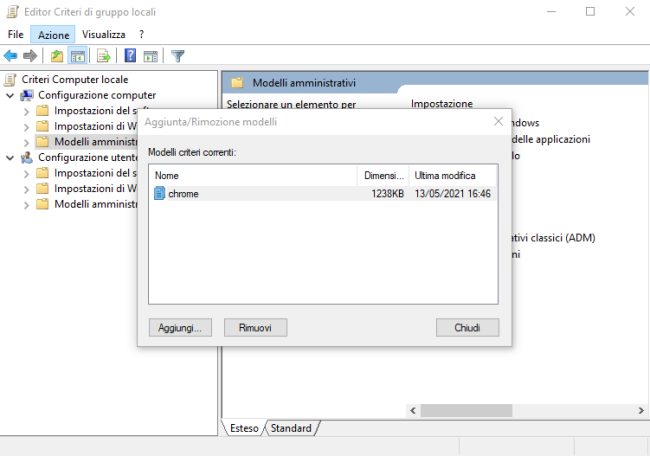Screen dimensions: 650x456
Task: Switch to the Standard tab
Action: point(291,428)
